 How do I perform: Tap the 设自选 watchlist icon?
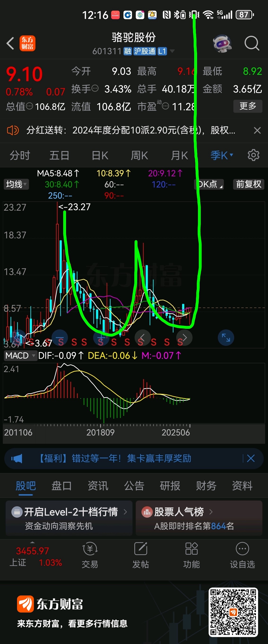click(x=242, y=555)
